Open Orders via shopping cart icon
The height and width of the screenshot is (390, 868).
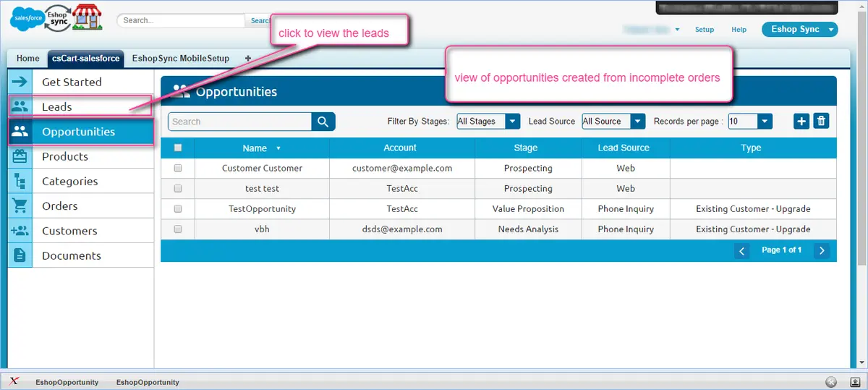coord(20,206)
